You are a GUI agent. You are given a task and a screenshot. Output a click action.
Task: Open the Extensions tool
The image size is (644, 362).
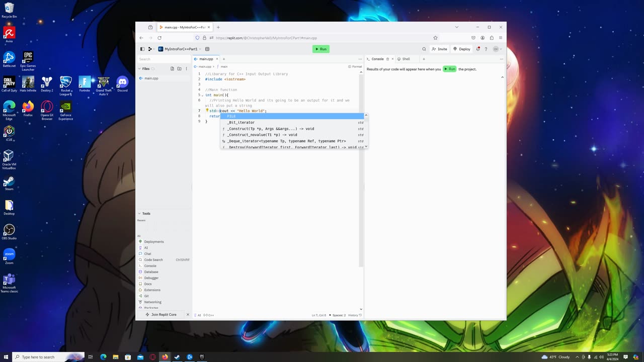coord(164,290)
